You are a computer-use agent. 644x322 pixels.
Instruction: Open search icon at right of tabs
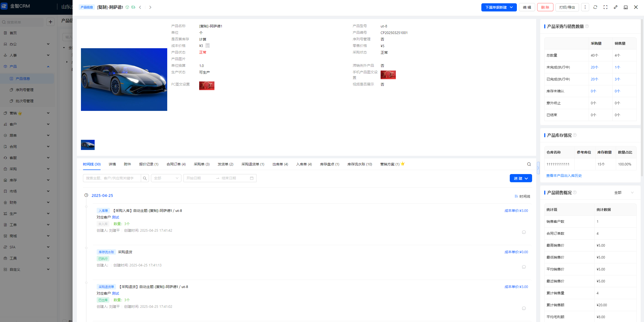[529, 164]
